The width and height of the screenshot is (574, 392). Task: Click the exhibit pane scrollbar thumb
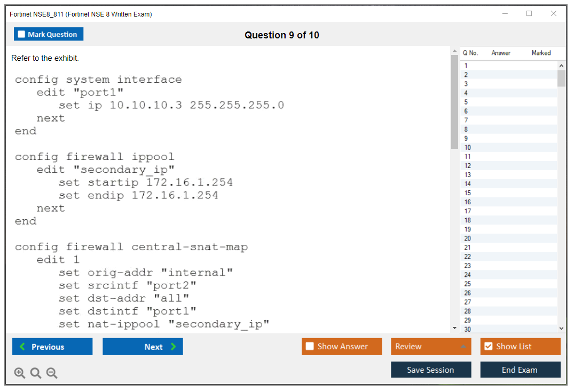coord(454,101)
